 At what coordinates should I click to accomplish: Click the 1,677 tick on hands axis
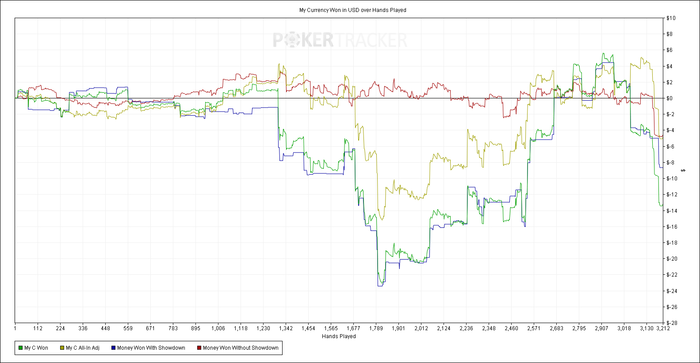point(354,329)
